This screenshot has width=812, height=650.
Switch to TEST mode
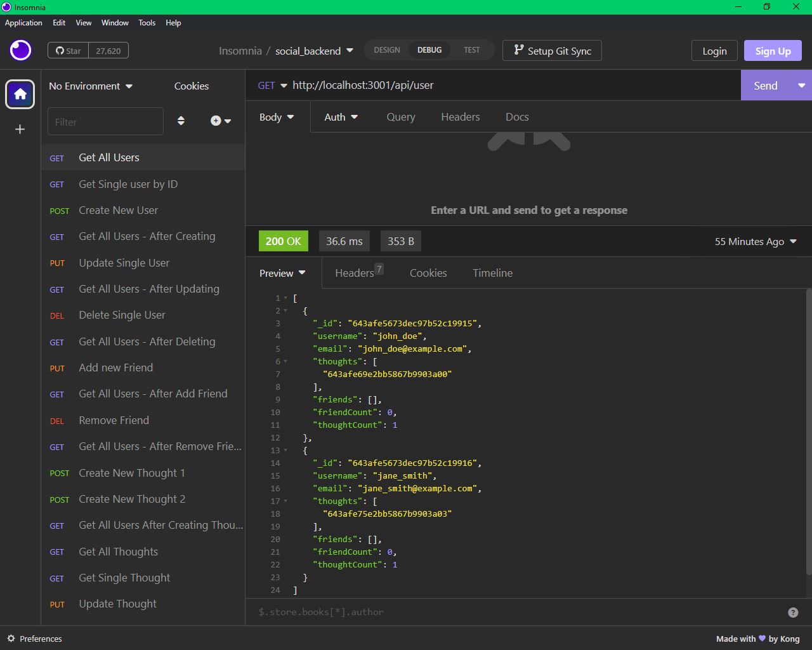(472, 50)
